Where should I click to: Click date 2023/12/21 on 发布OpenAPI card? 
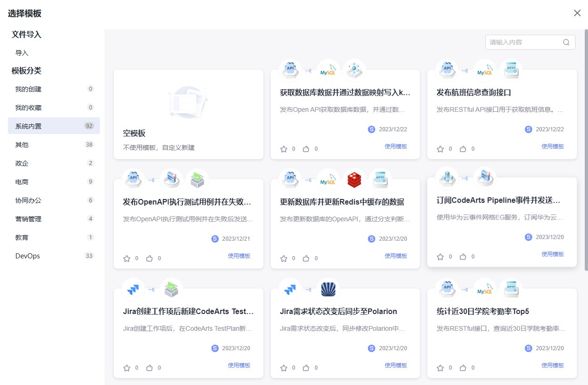click(x=236, y=239)
